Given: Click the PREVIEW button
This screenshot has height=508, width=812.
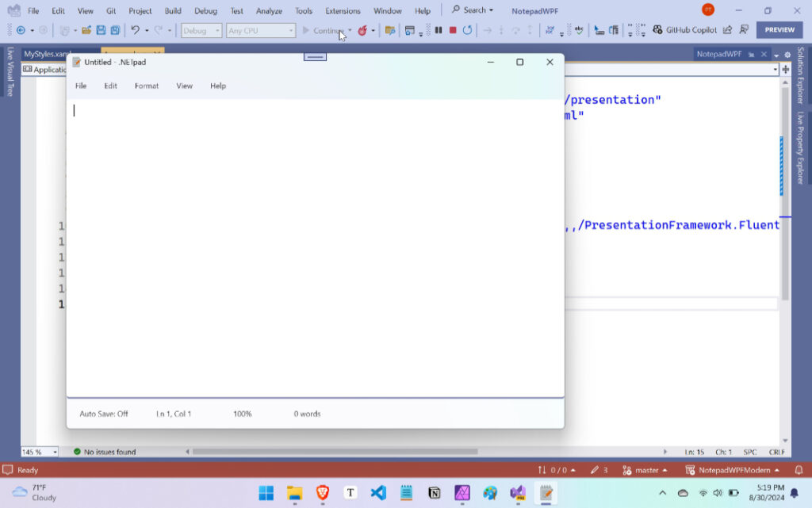Looking at the screenshot, I should pyautogui.click(x=779, y=30).
